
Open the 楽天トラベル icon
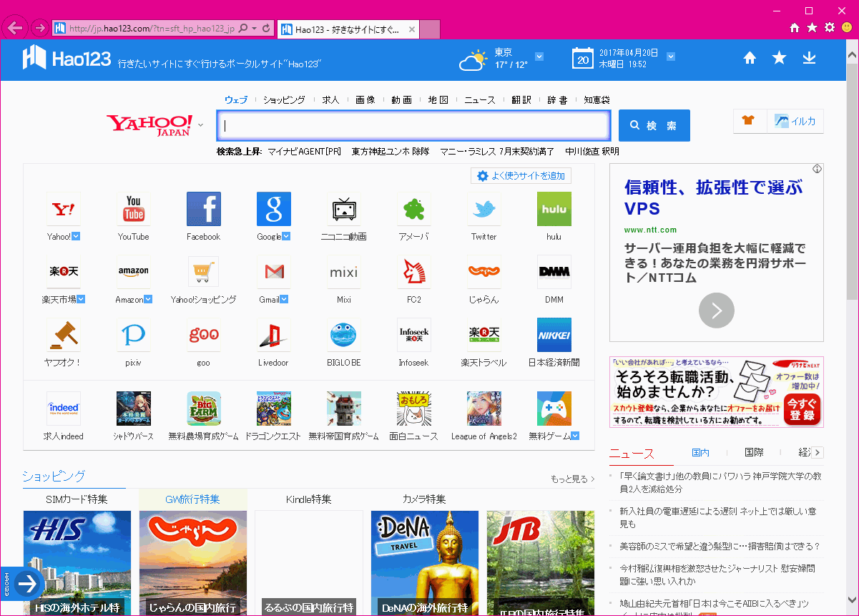[x=484, y=335]
